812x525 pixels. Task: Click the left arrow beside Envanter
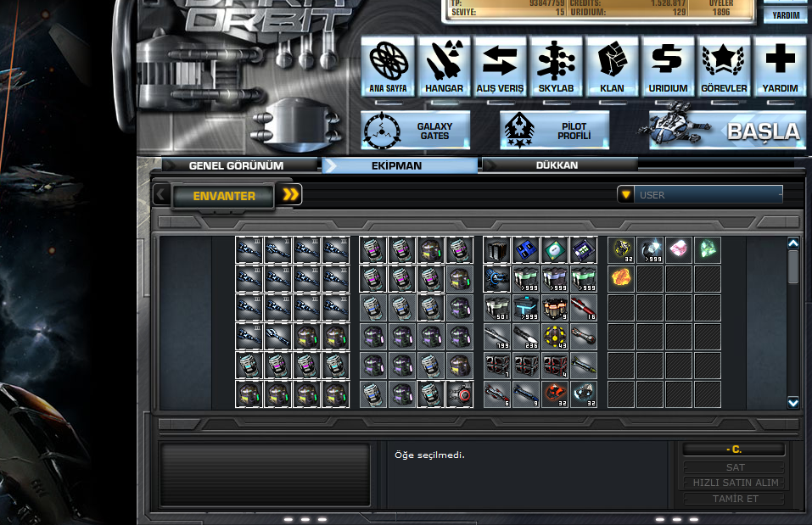160,195
